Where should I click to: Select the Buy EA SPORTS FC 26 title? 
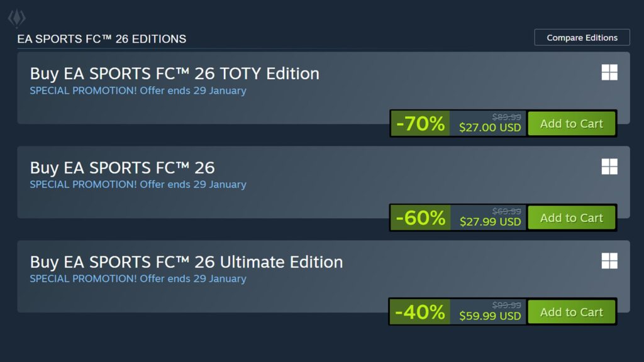point(122,168)
